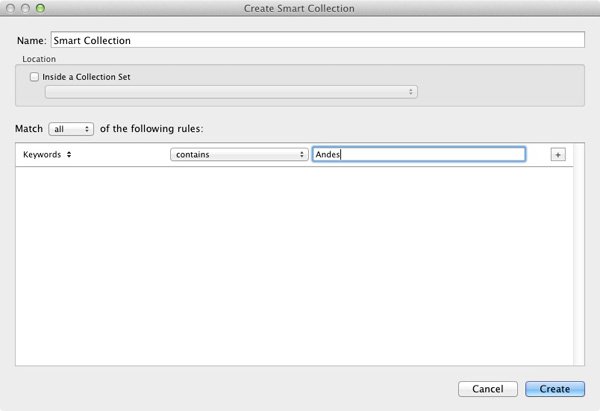Click the Create Smart Collection title bar
This screenshot has height=411, width=600.
click(299, 8)
